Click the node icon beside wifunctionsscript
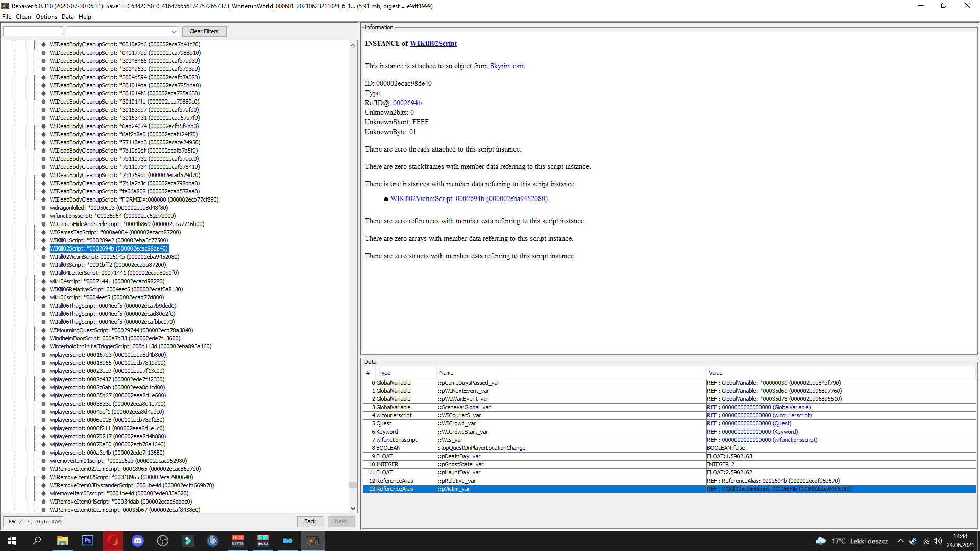 (x=44, y=216)
